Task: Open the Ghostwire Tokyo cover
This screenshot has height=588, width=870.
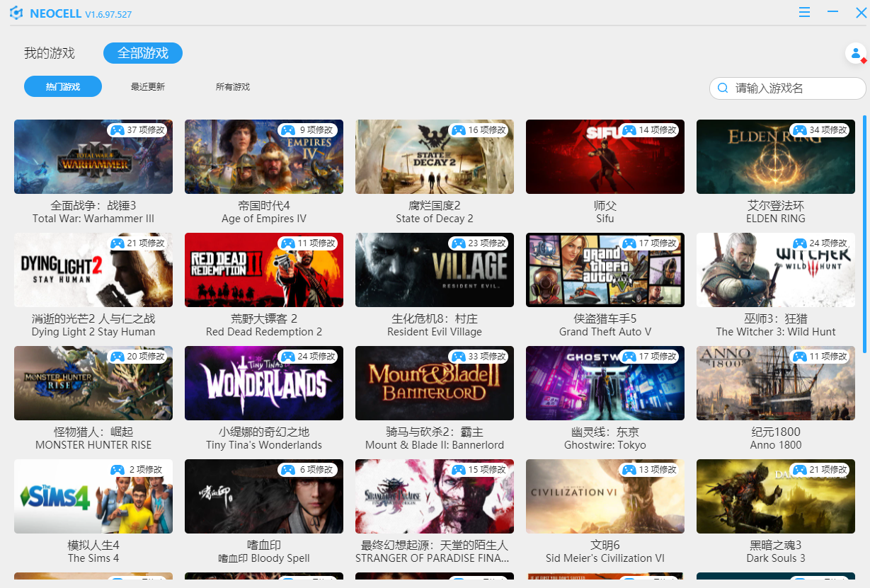Action: pos(605,383)
